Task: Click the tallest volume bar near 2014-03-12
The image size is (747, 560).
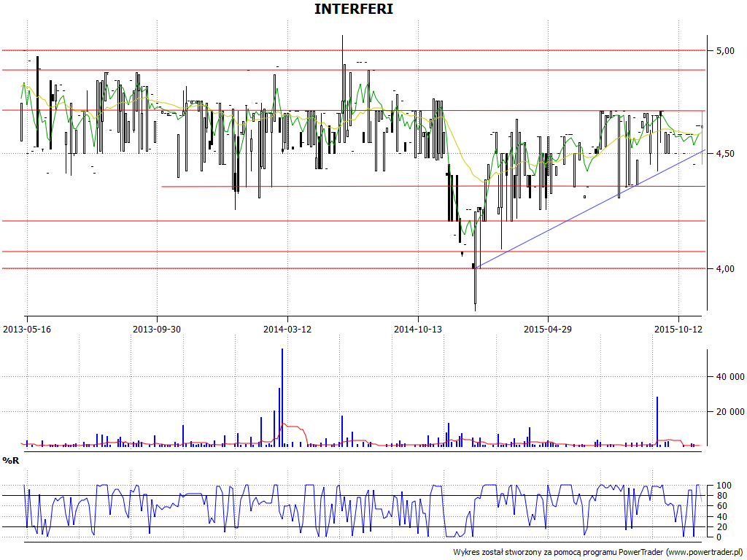Action: click(x=282, y=397)
